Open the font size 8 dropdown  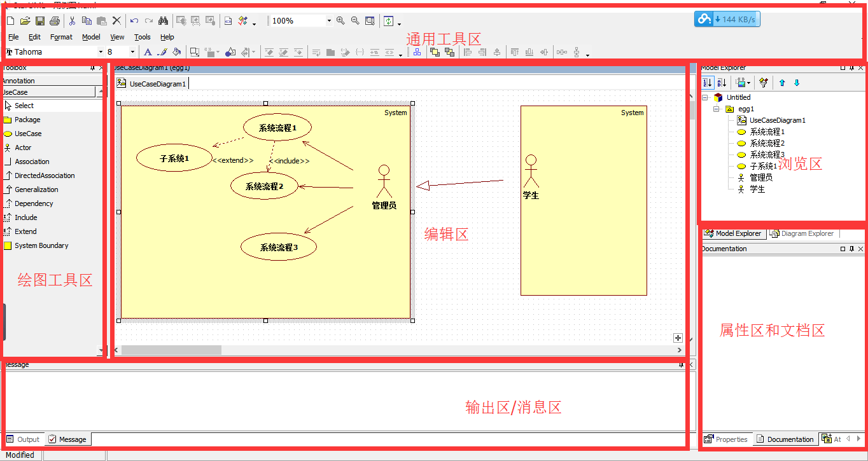tap(132, 52)
